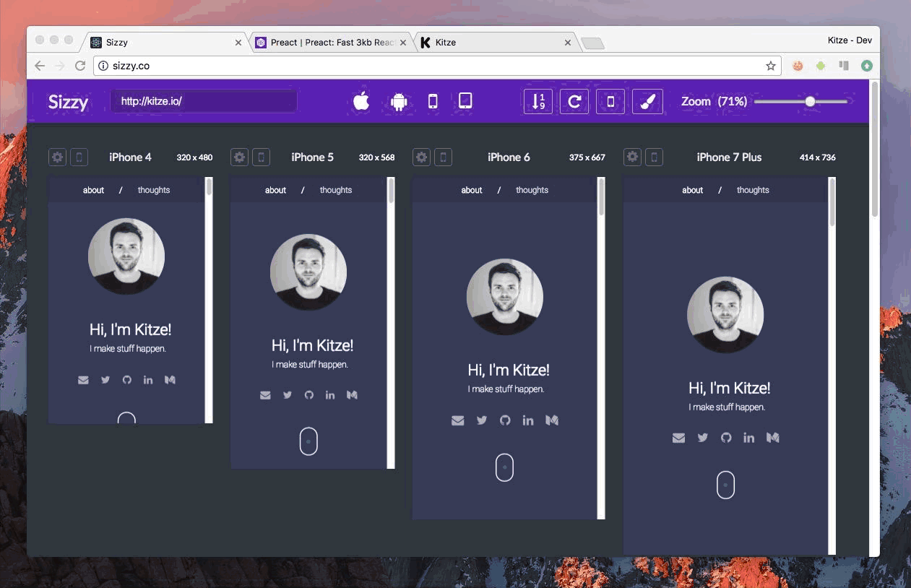Filter devices by Apple logo icon
This screenshot has height=588, width=911.
(361, 101)
